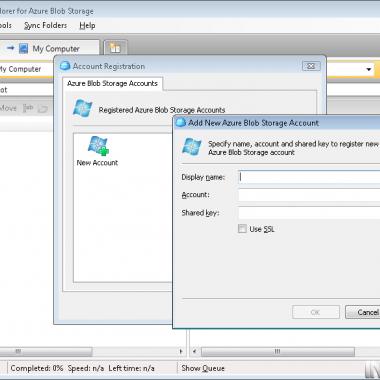Viewport: 380px width, 380px height.
Task: Click the arrow icon beside My Computer tab
Action: [x=11, y=48]
